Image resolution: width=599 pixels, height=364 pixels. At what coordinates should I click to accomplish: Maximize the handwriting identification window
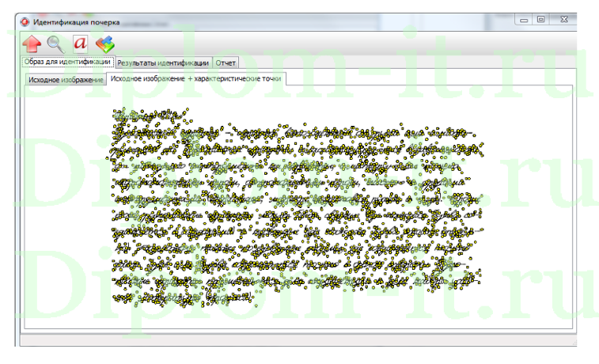pos(541,20)
